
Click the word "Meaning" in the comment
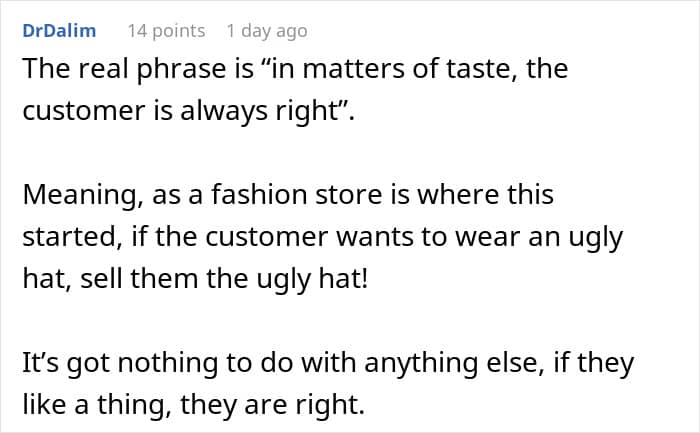(x=81, y=197)
